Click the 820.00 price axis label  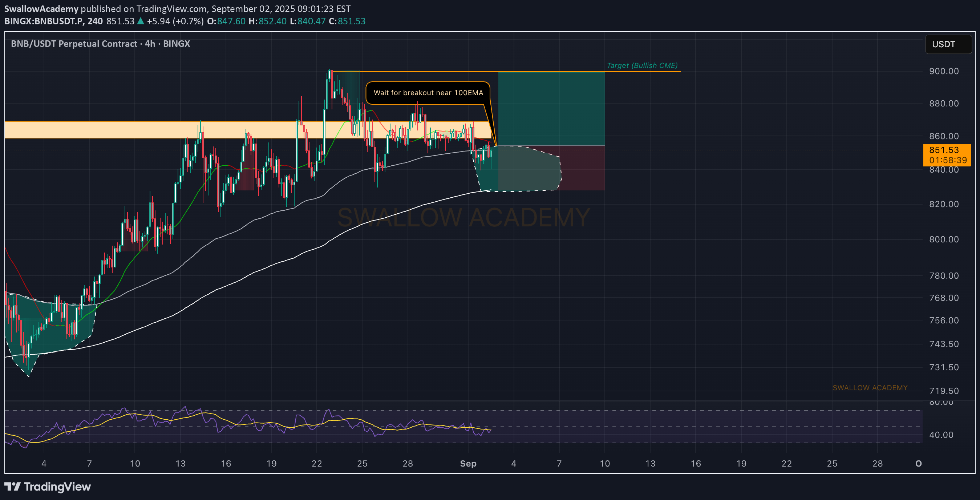tap(944, 204)
